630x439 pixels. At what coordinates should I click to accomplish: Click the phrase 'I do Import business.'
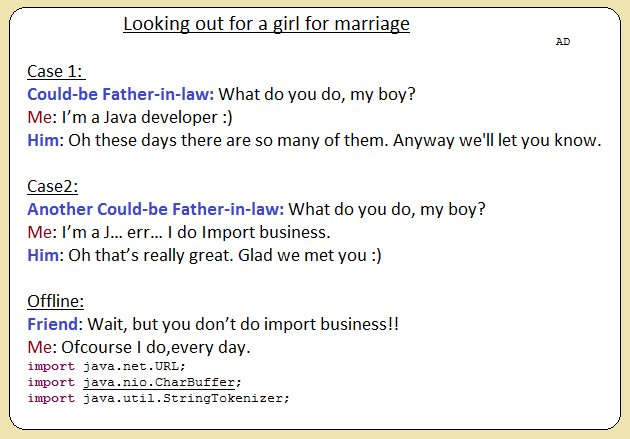coord(249,232)
